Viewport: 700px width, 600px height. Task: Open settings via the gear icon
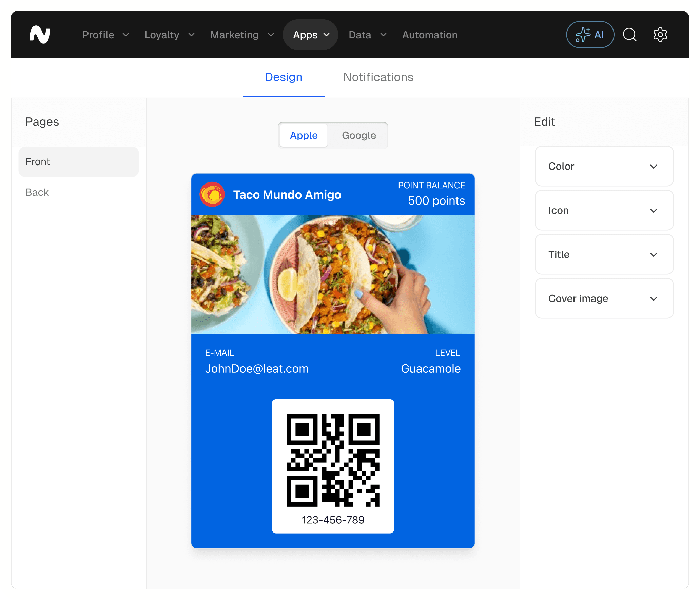point(660,35)
